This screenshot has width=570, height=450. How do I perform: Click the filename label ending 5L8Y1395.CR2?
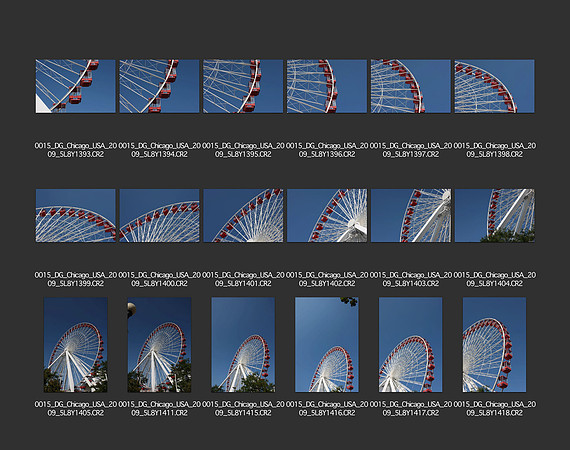243,150
